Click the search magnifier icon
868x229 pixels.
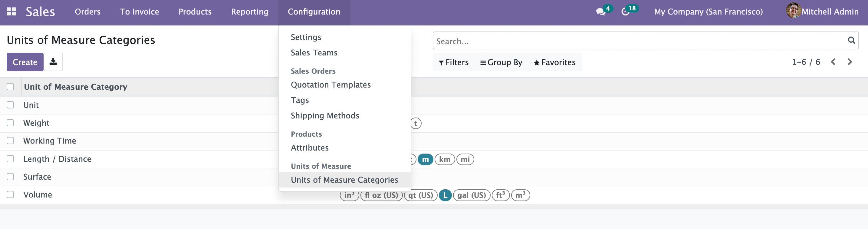851,41
